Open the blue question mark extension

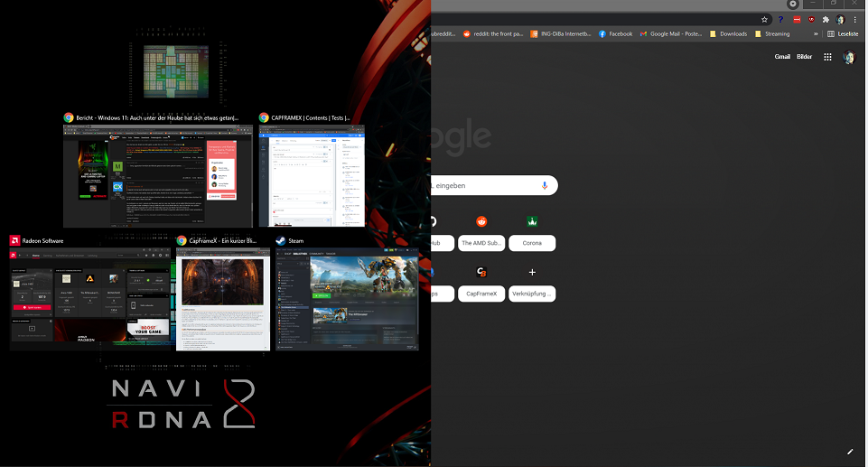click(780, 19)
